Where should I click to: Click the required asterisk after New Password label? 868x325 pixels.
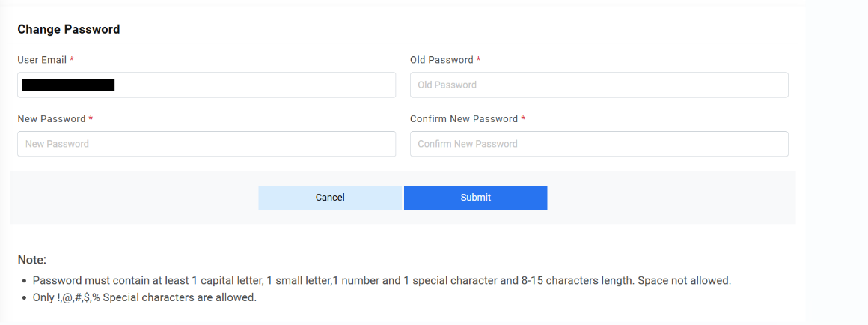[x=91, y=119]
